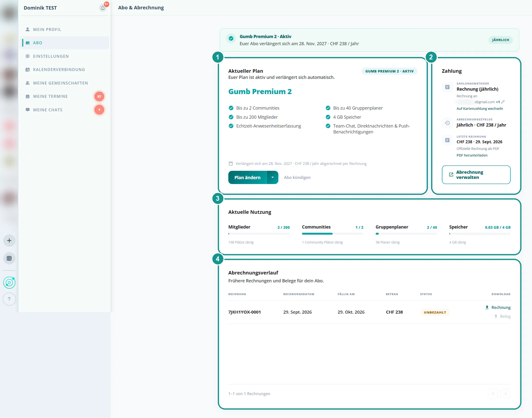Click the Gruppenplaner usage progress bar
Viewport: 532px width, 418px height.
click(406, 234)
